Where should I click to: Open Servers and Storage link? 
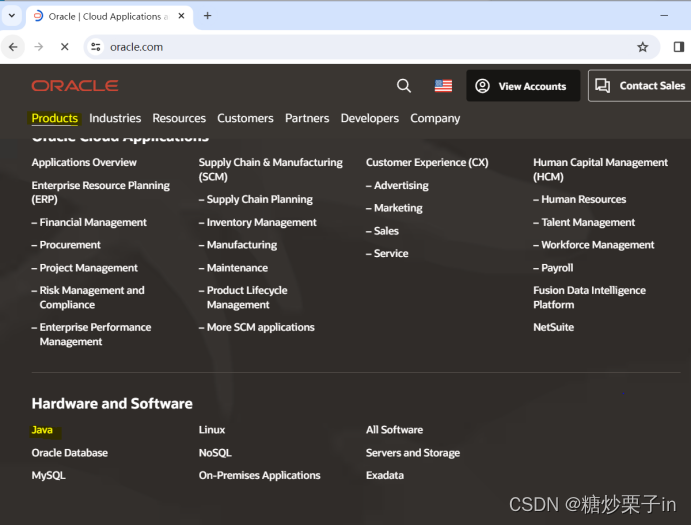tap(413, 453)
